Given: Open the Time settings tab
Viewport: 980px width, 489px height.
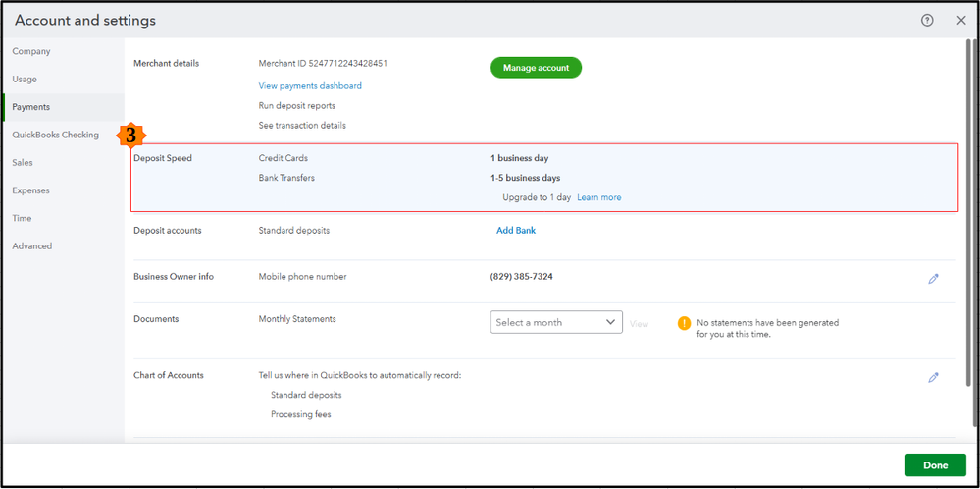Looking at the screenshot, I should 22,218.
